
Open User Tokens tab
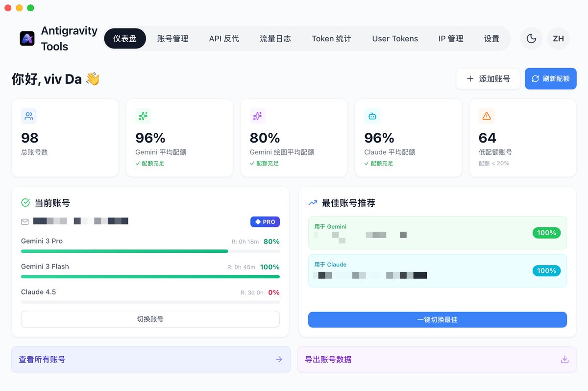pyautogui.click(x=395, y=39)
